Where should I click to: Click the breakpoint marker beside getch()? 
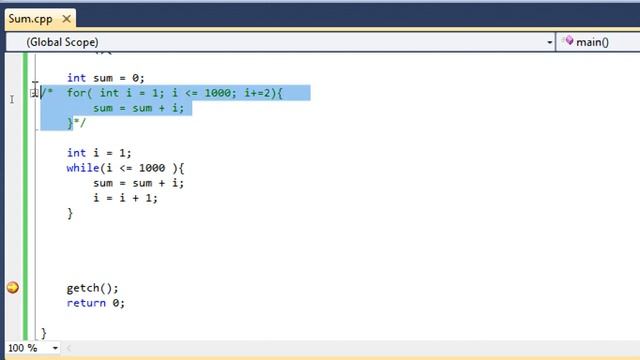(x=13, y=287)
